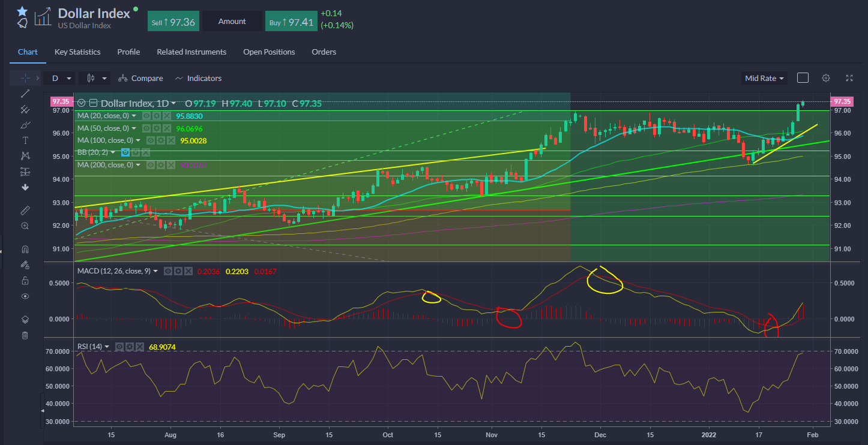
Task: Add Dollar Index to favorites star
Action: click(x=22, y=11)
